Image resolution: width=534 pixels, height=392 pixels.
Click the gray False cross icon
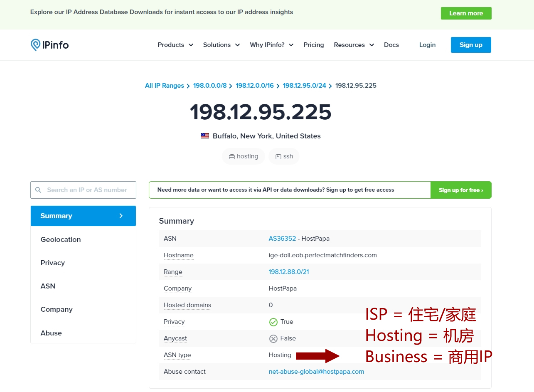point(273,338)
